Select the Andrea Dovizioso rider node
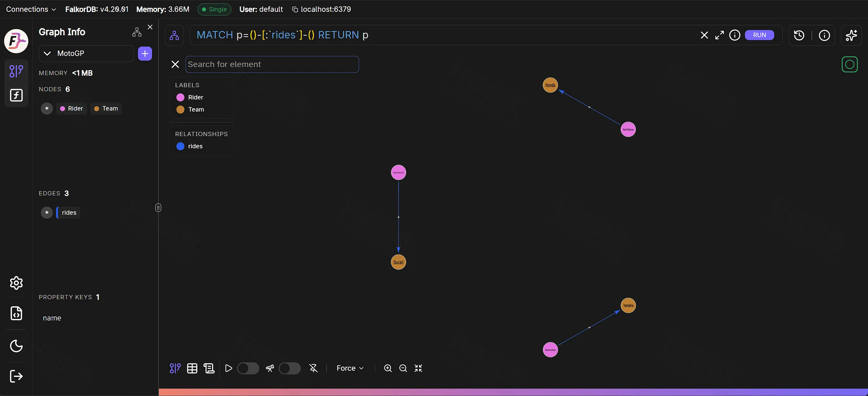The image size is (868, 396). point(399,173)
